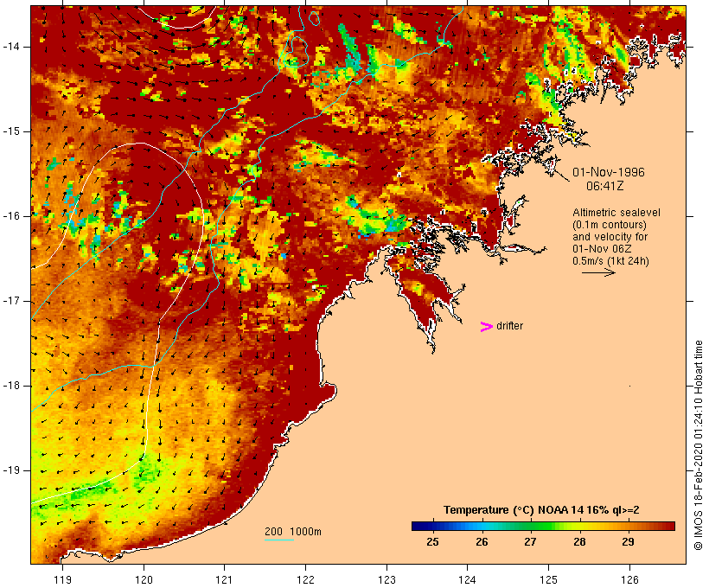Click the 'Temperature (°C) NOAA 14' title

513,510
